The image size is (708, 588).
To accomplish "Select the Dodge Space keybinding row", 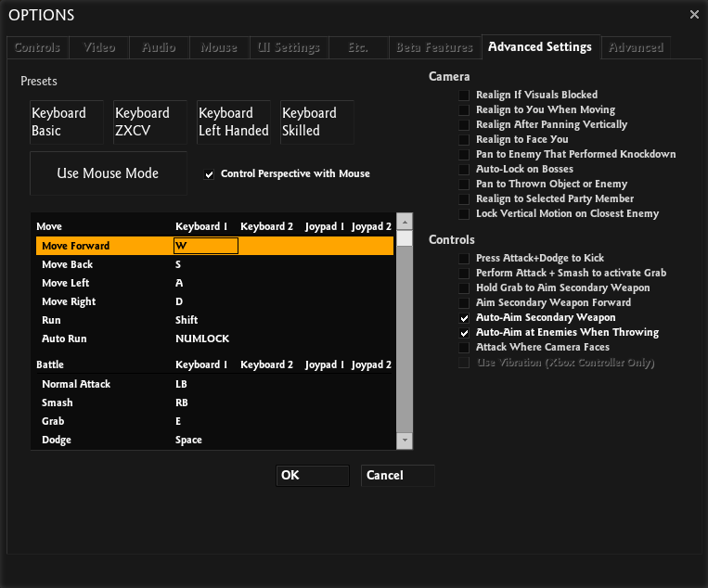I will (x=213, y=440).
